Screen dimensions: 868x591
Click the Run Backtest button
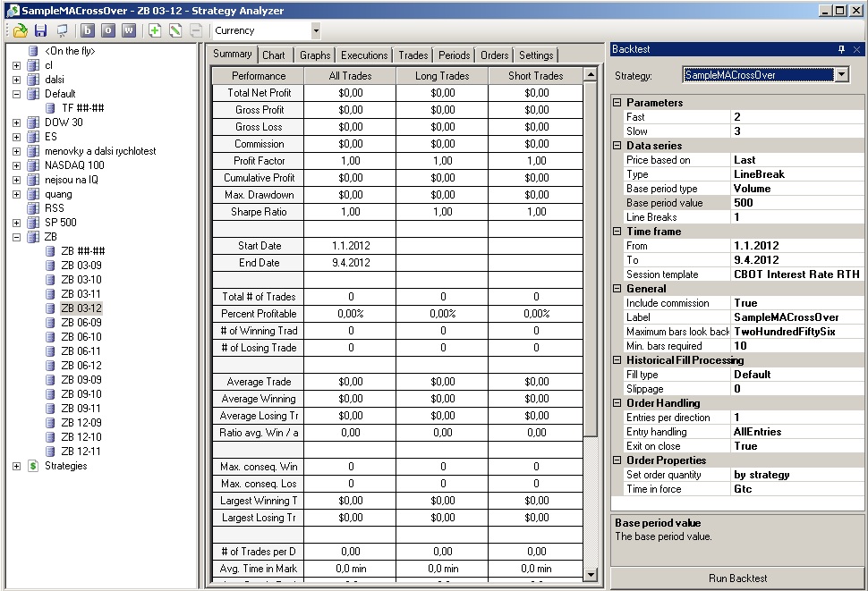click(737, 578)
